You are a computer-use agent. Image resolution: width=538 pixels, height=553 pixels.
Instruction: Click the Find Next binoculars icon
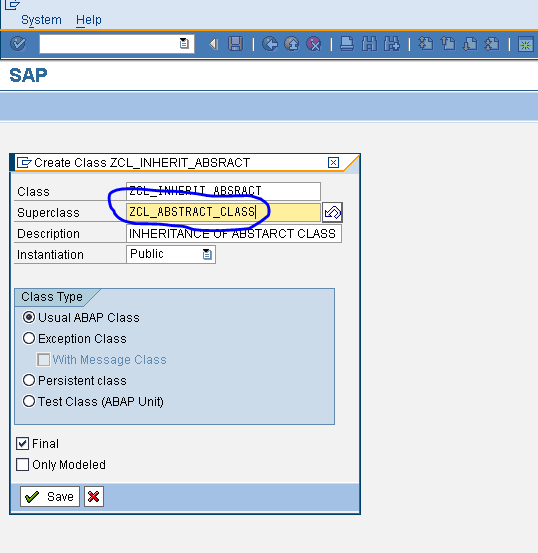[392, 44]
